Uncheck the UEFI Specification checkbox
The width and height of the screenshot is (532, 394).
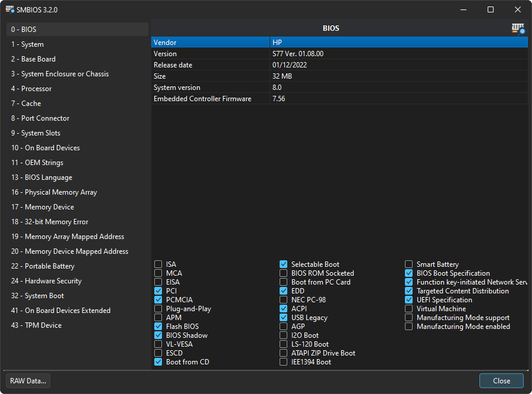409,299
